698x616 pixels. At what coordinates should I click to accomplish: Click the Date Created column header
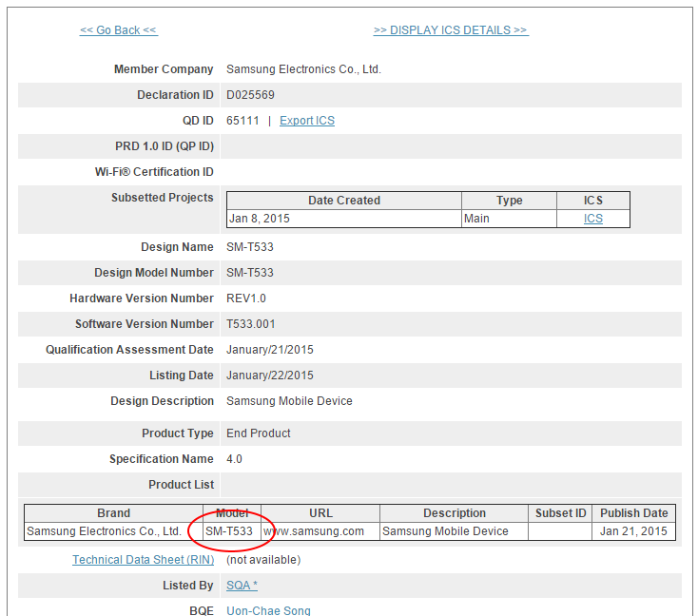pos(343,201)
